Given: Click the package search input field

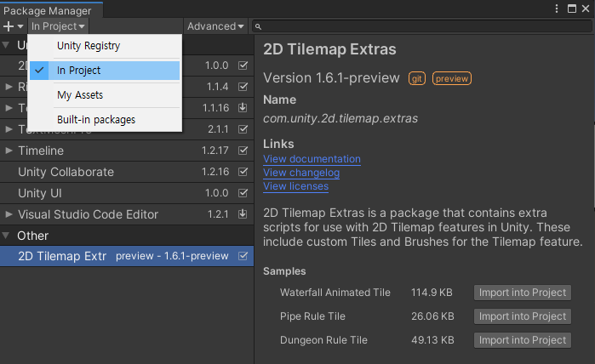Looking at the screenshot, I should (422, 26).
